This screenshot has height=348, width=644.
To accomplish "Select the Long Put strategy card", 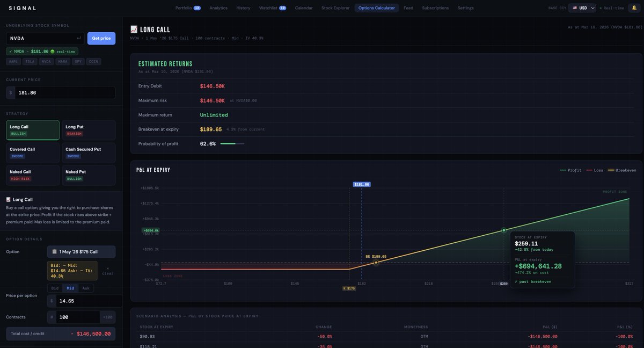I will click(89, 130).
